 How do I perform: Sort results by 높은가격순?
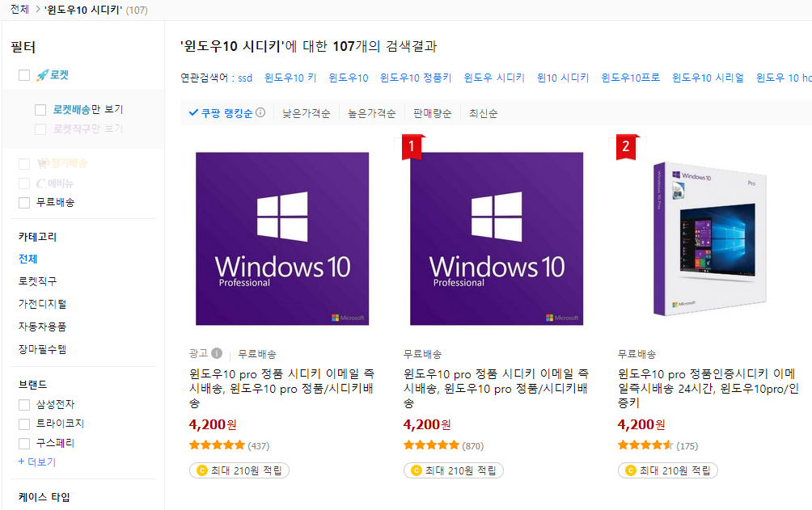(x=371, y=113)
